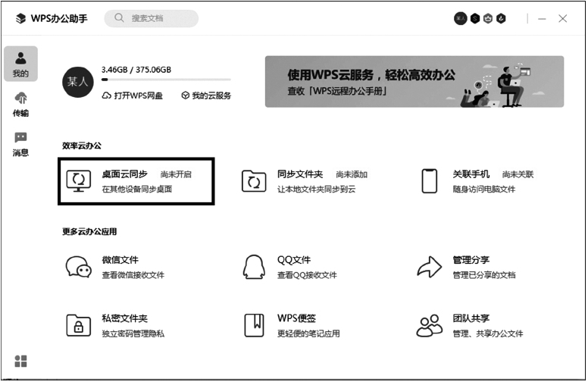This screenshot has width=588, height=382.
Task: Click the 搜索文档 search field
Action: [152, 18]
